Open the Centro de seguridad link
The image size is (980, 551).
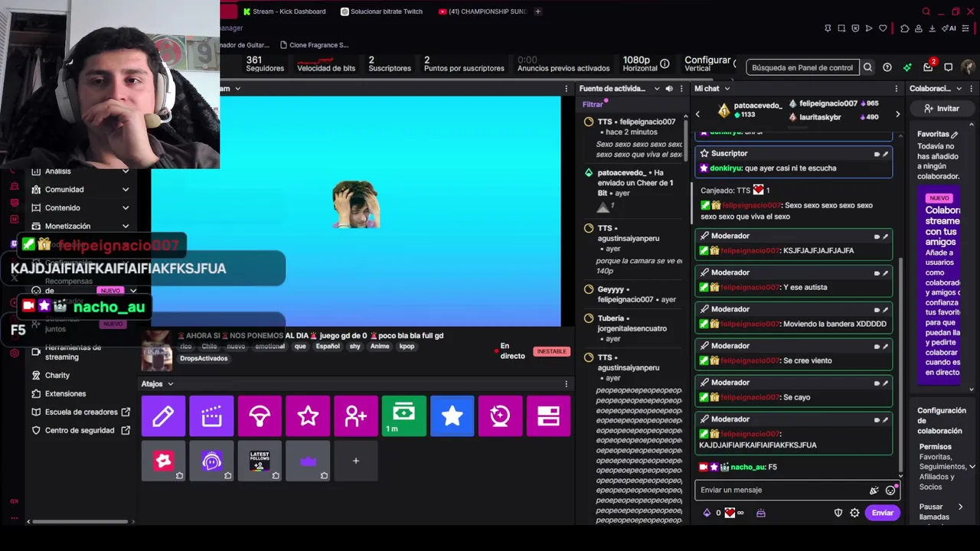(x=81, y=430)
